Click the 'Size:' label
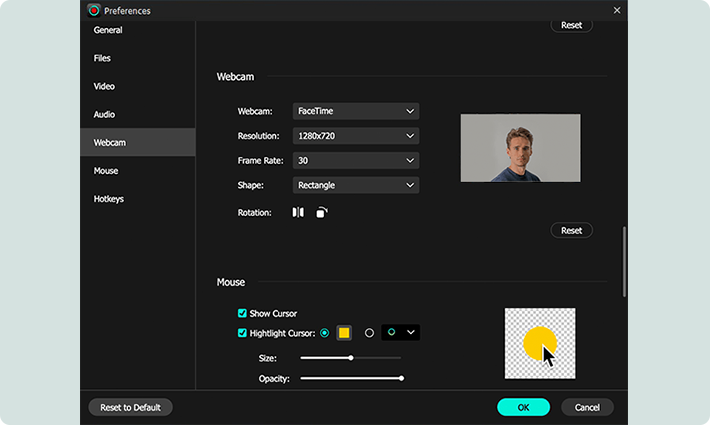Viewport: 710px width, 425px height. pos(268,358)
